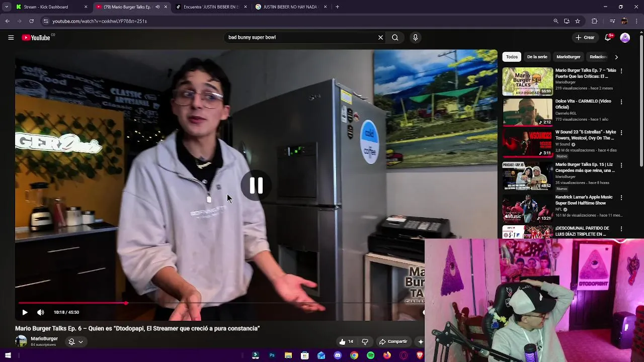
Task: Open the YouTube hamburger guide menu
Action: tap(11, 37)
